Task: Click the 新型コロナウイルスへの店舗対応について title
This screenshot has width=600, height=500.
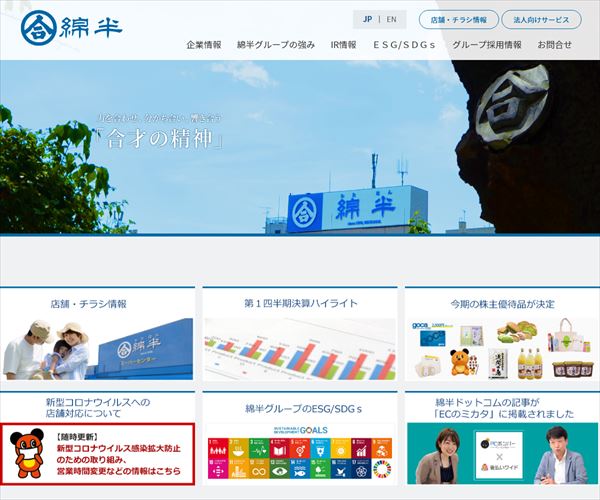Action: (x=98, y=408)
